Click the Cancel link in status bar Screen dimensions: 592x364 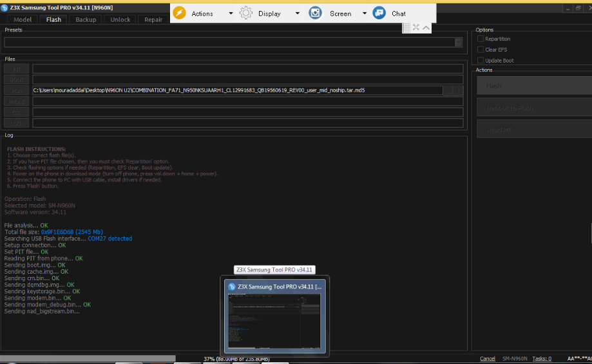coord(488,358)
